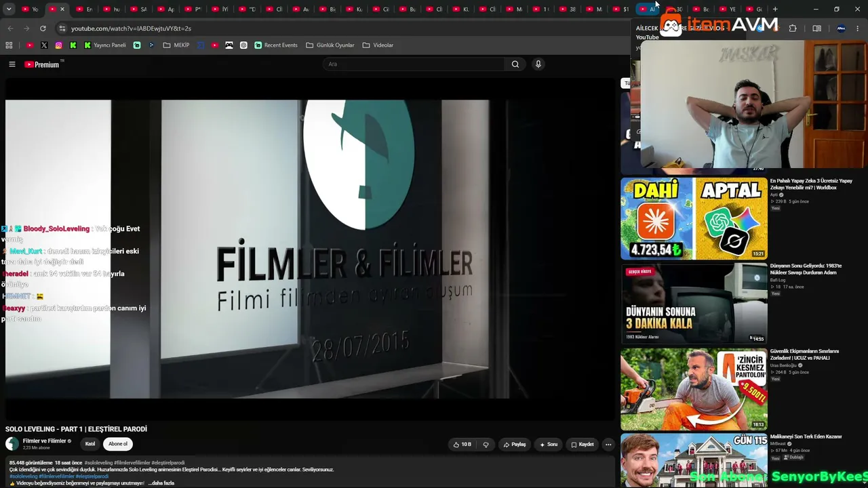Click the video title 'SOLO LEVELING - PART 1'
868x488 pixels.
pyautogui.click(x=76, y=429)
